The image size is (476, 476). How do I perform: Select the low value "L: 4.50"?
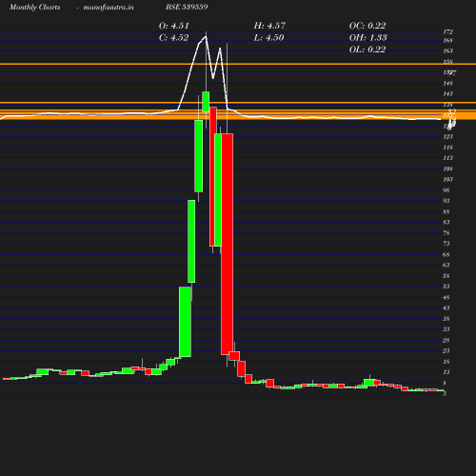[x=269, y=38]
